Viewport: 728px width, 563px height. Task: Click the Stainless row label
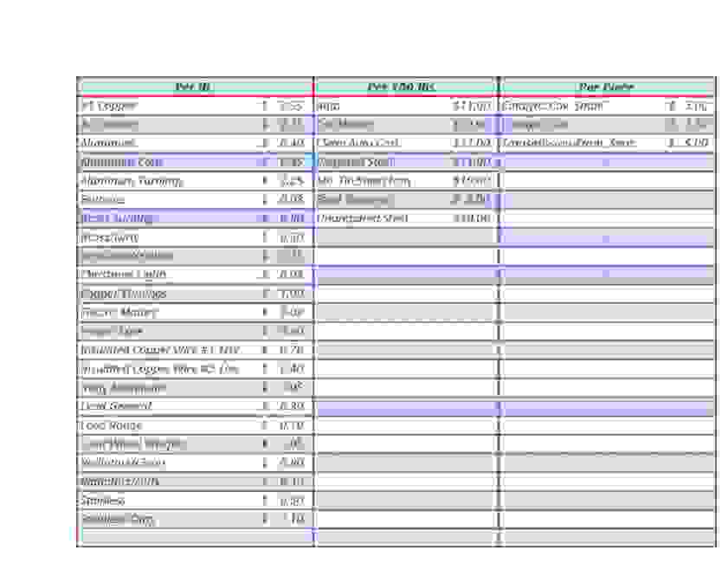(103, 501)
